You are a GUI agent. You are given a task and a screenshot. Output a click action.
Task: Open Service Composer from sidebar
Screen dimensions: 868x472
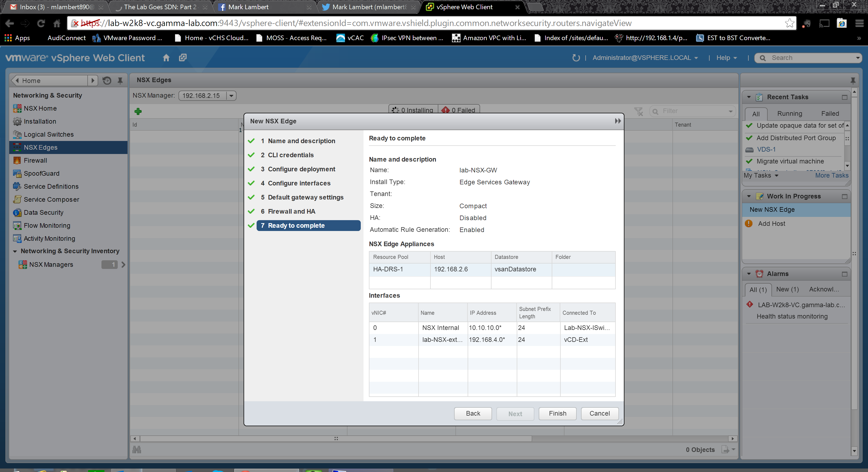coord(51,199)
